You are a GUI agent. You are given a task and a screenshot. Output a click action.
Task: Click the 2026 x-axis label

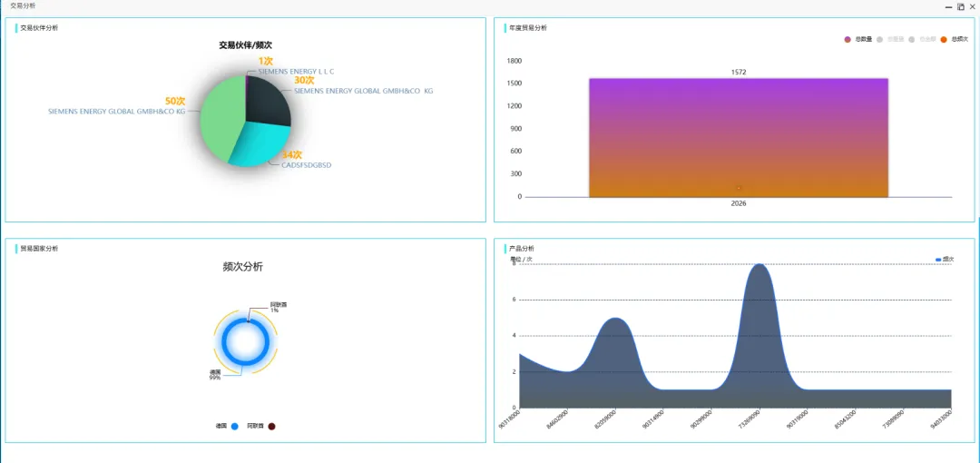coord(739,203)
